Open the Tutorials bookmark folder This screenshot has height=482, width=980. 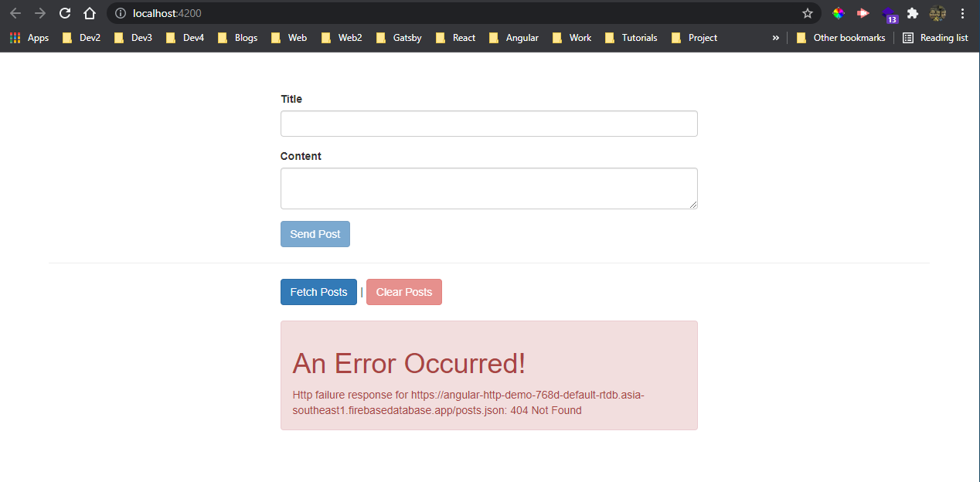[x=631, y=37]
